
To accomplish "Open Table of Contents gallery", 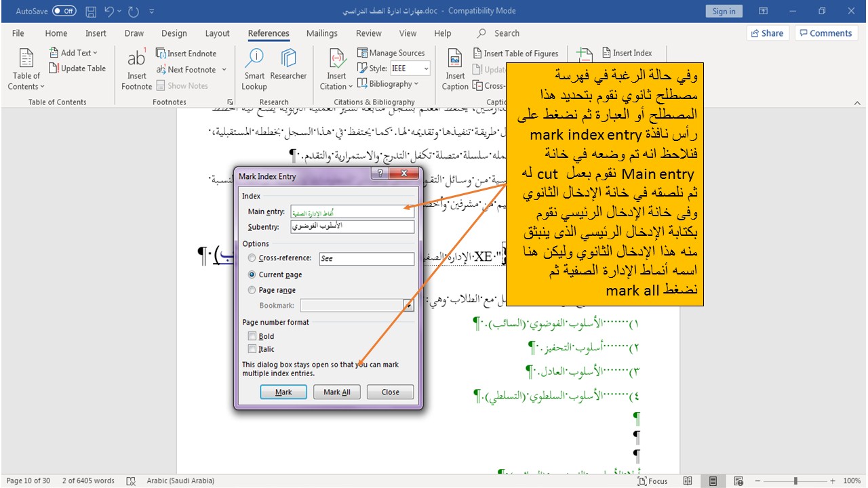I will pos(26,70).
